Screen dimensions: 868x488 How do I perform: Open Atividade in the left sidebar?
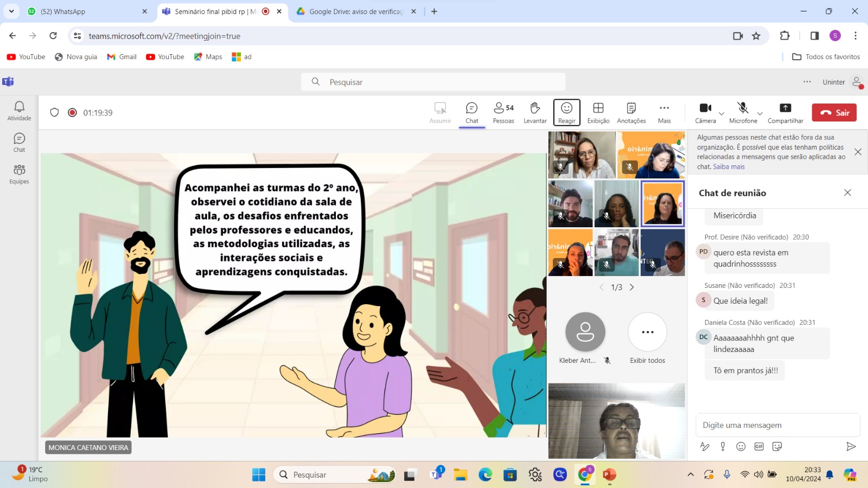19,111
